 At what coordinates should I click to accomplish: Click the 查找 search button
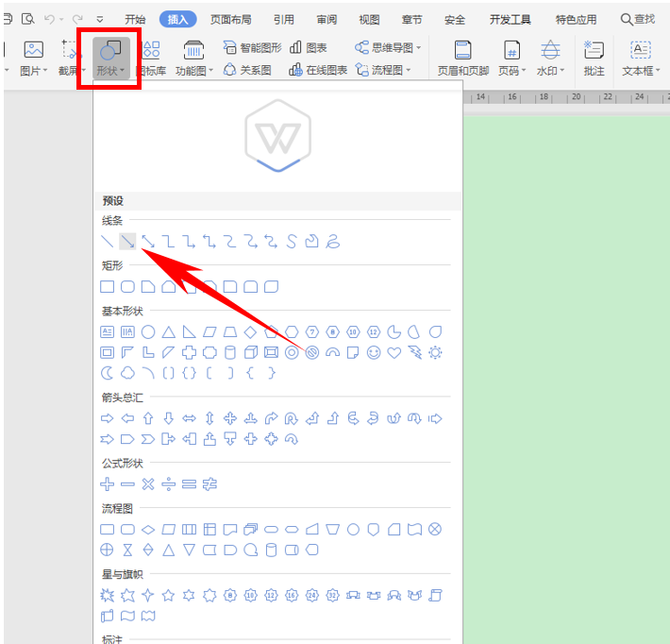pos(638,19)
